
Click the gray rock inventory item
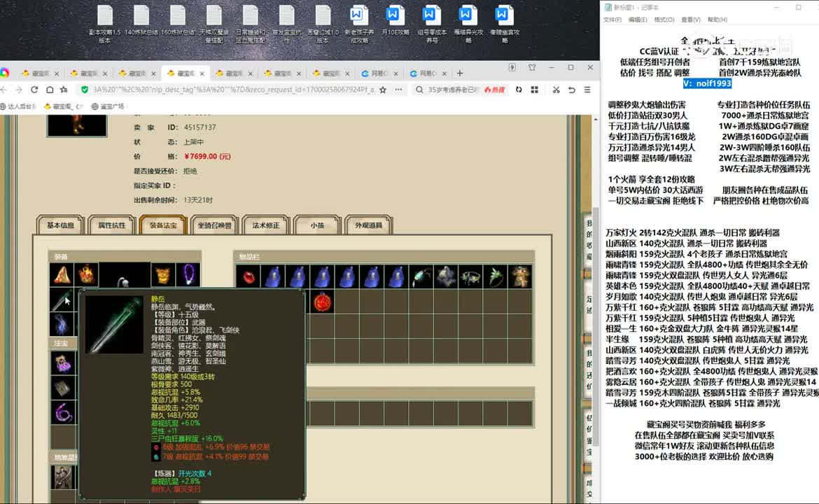[446, 277]
